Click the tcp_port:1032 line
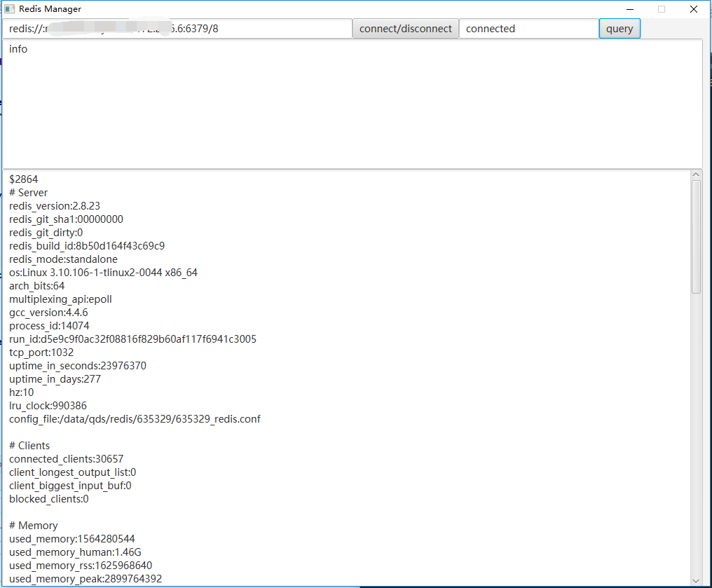Viewport: 712px width, 588px height. [x=41, y=353]
